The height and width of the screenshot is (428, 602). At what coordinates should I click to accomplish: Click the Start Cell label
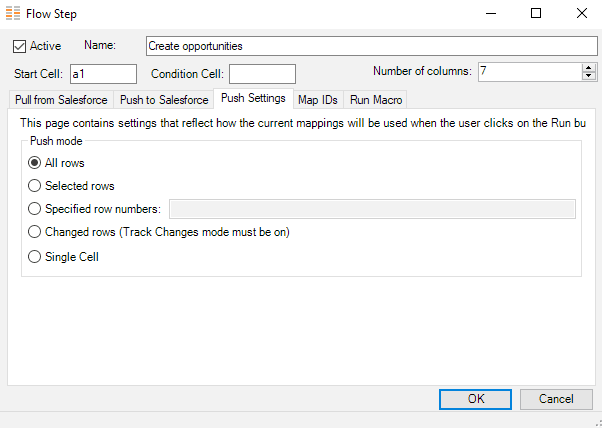coord(38,74)
